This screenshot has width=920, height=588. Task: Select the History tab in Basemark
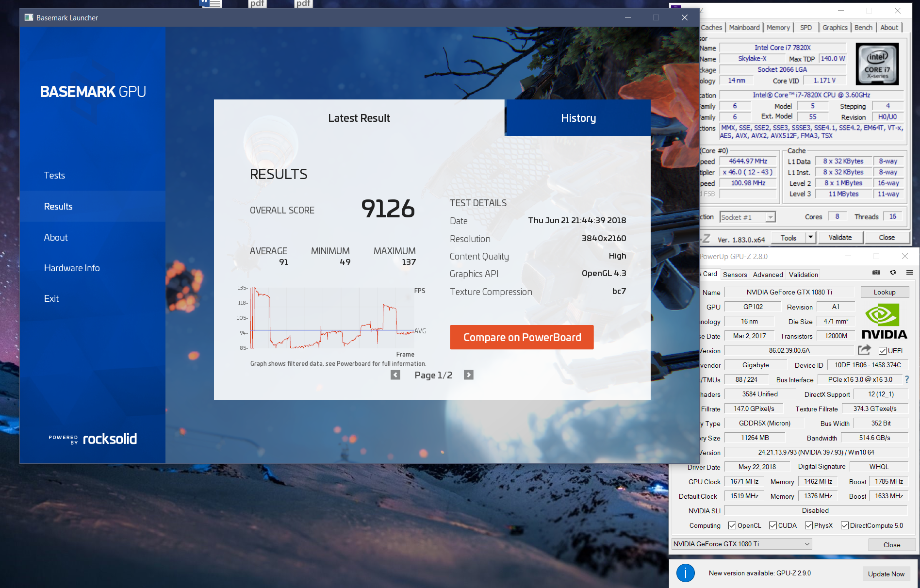pyautogui.click(x=578, y=118)
